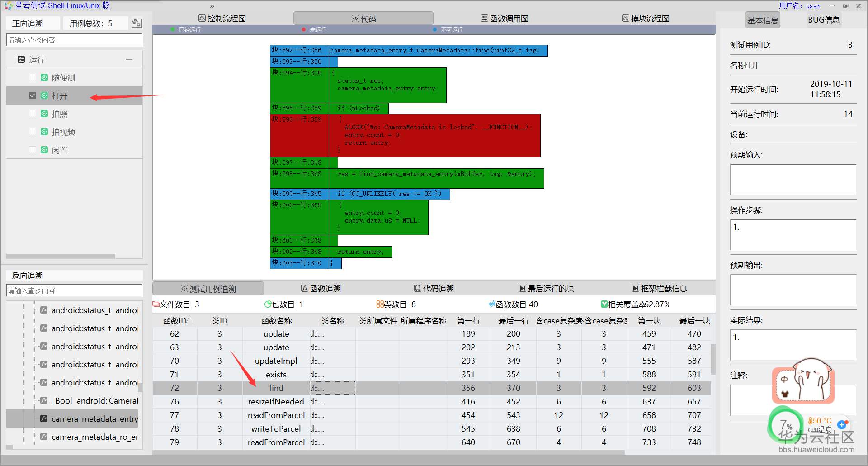This screenshot has width=868, height=466.
Task: Open the 模块流程图 tab
Action: [x=645, y=19]
